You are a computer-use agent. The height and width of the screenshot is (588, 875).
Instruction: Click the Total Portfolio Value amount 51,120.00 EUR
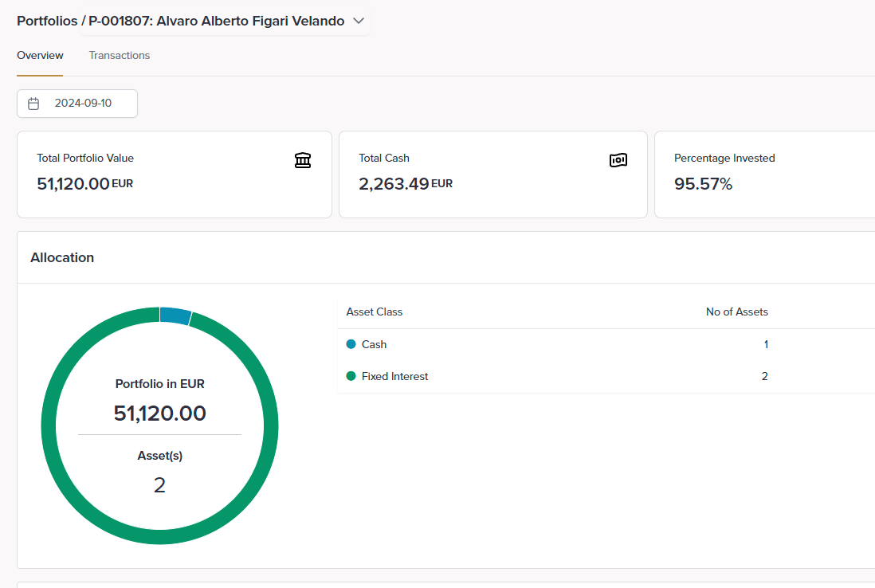click(84, 184)
